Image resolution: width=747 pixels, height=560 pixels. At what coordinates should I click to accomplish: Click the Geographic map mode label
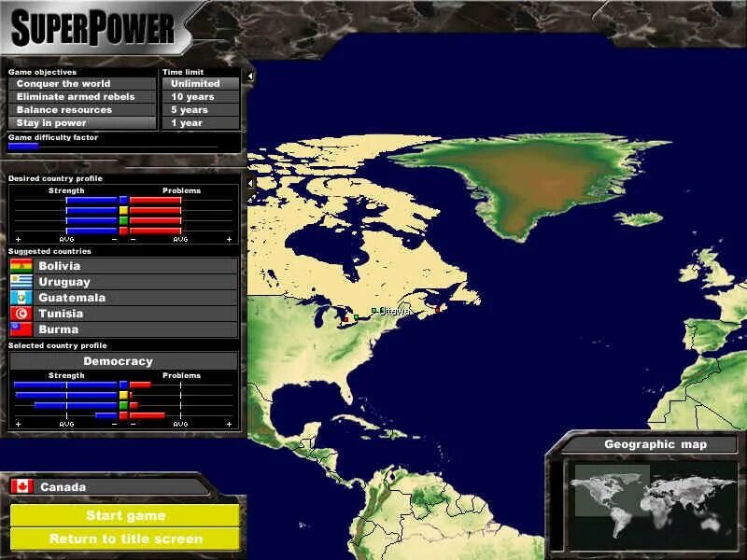click(x=655, y=444)
